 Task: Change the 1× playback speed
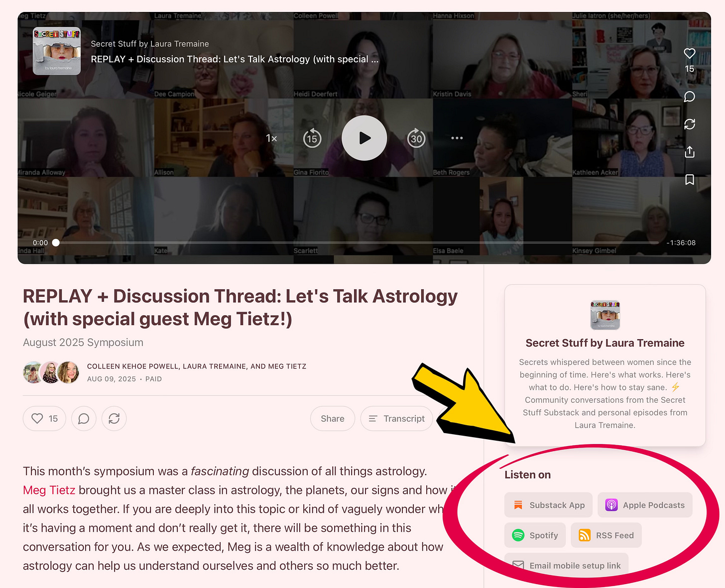(x=271, y=138)
